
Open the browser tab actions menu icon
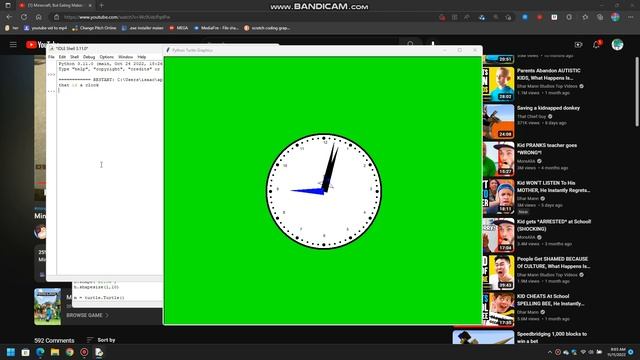point(8,6)
